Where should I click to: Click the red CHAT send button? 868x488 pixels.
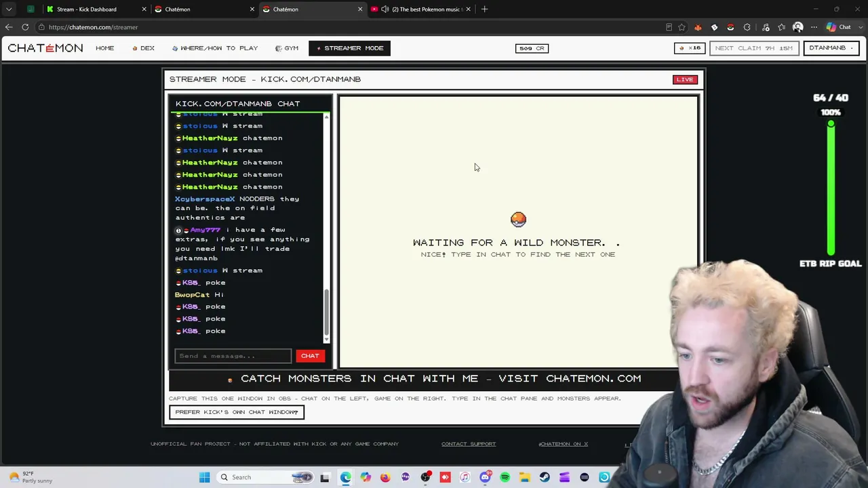point(310,356)
